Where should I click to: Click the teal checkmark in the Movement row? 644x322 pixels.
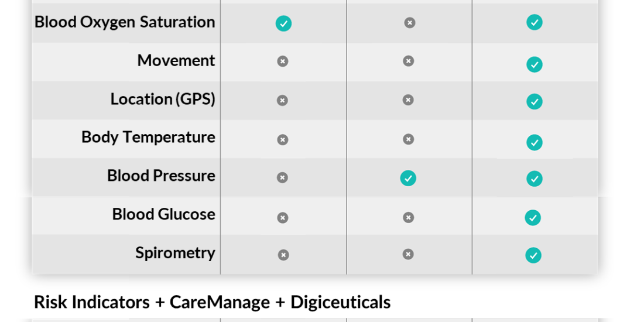(x=535, y=64)
